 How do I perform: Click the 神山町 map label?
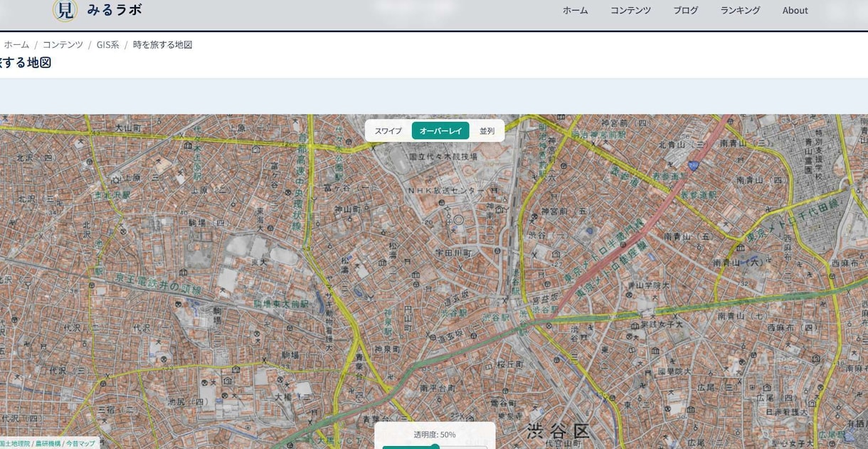[349, 210]
